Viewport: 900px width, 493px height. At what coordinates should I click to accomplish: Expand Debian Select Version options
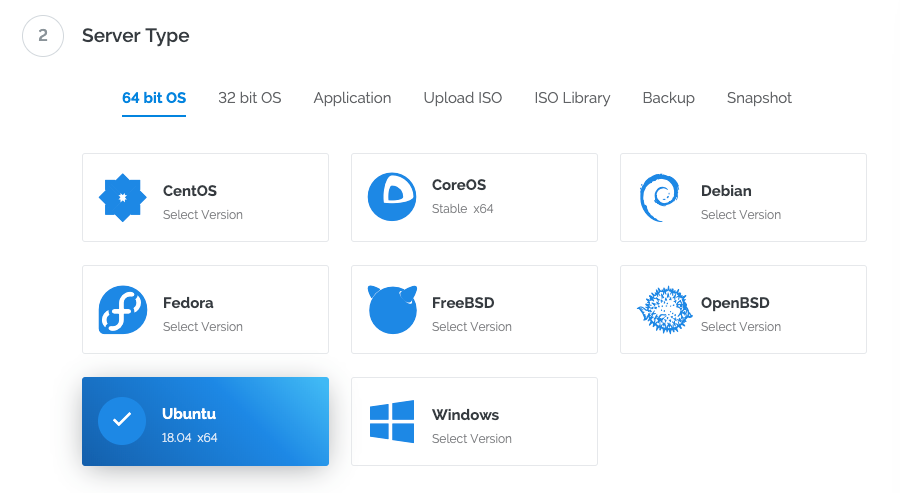(x=740, y=215)
